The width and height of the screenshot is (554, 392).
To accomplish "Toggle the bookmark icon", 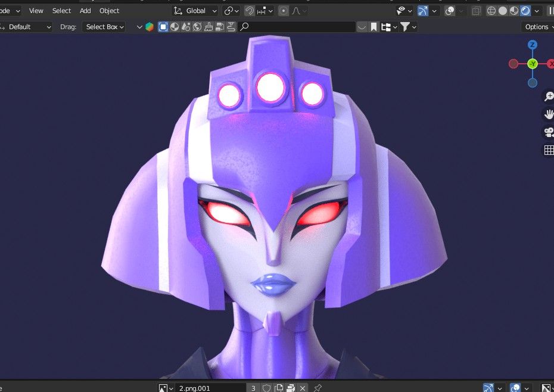I will [374, 27].
